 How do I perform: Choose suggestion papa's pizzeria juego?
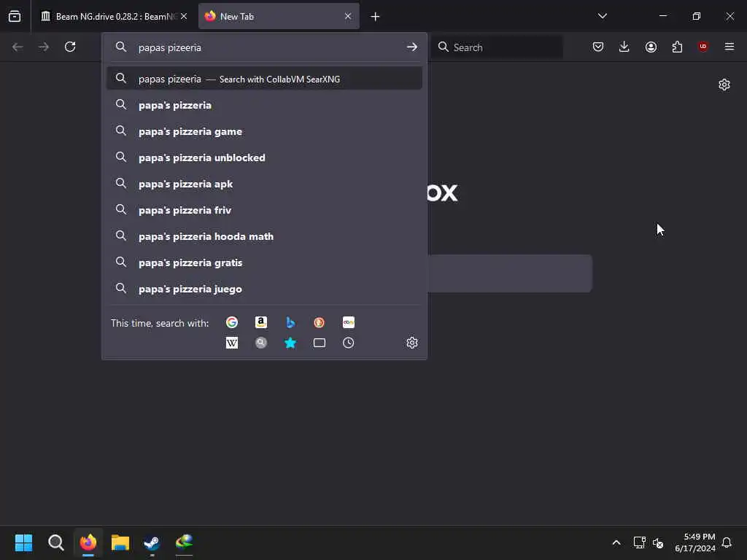[x=264, y=289]
